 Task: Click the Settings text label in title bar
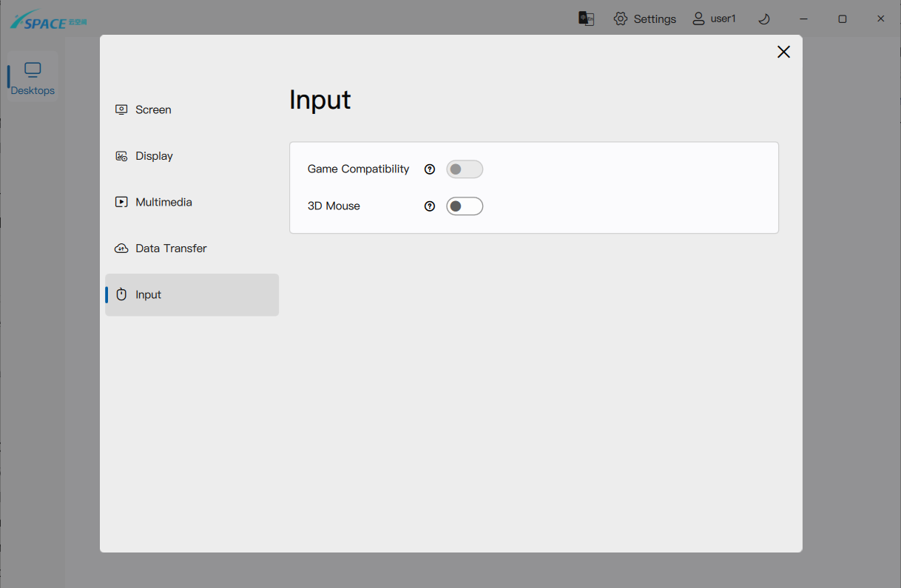point(655,19)
